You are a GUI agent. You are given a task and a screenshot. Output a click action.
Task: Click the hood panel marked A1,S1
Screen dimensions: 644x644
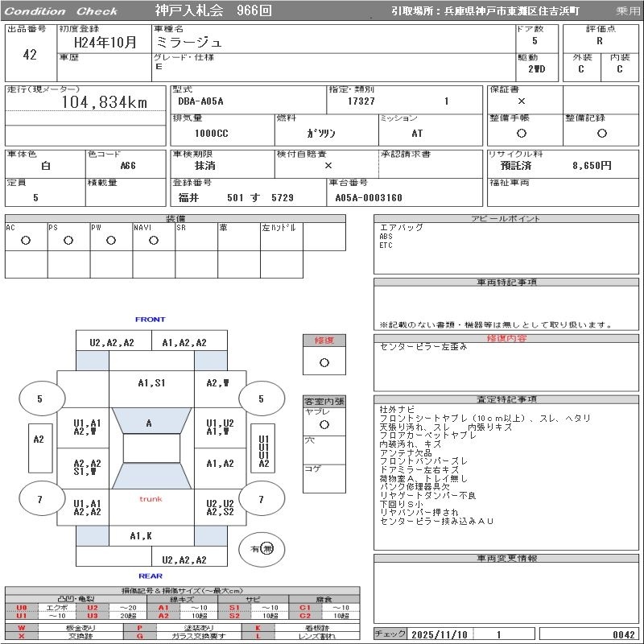(x=151, y=390)
